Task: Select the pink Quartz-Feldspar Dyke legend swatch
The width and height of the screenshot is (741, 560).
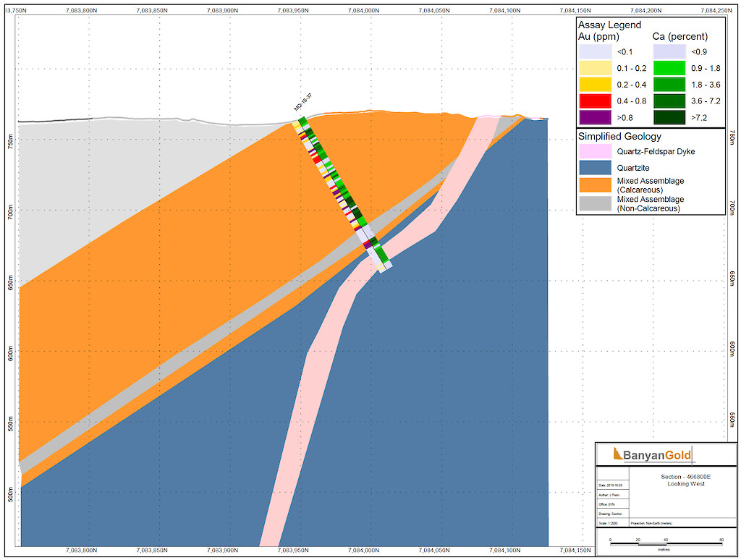Action: click(x=596, y=151)
